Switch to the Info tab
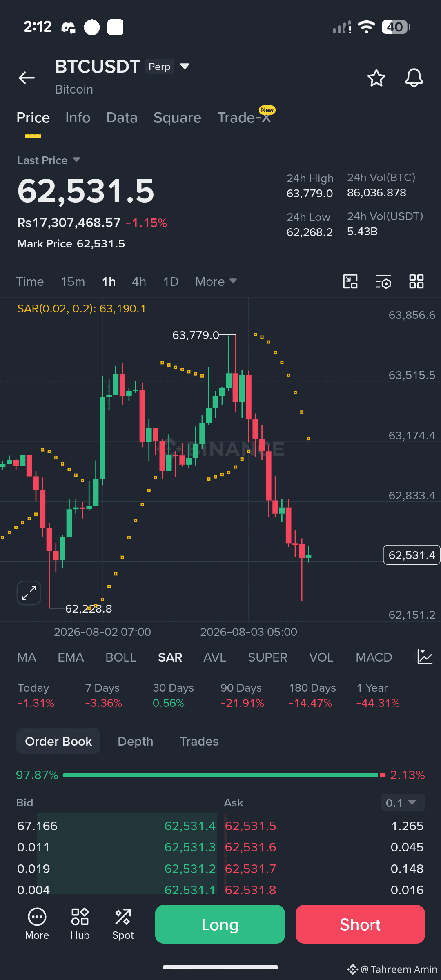Viewport: 441px width, 980px height. pyautogui.click(x=78, y=118)
